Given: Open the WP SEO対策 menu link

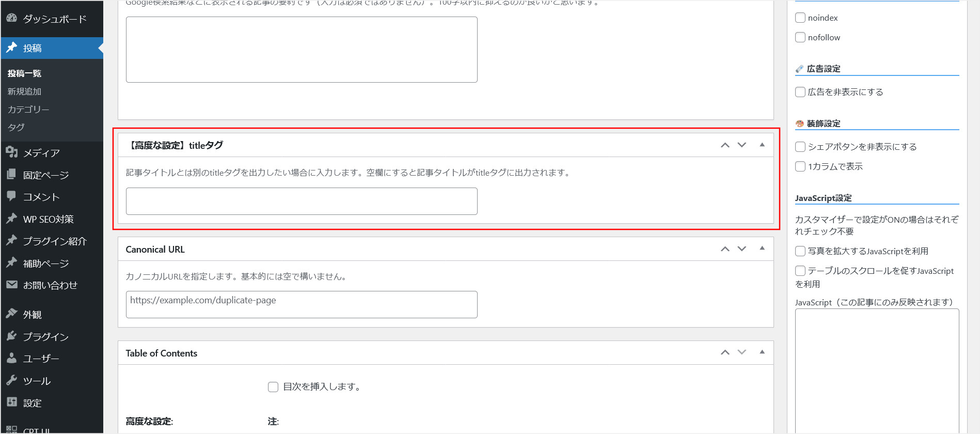Looking at the screenshot, I should (x=48, y=219).
